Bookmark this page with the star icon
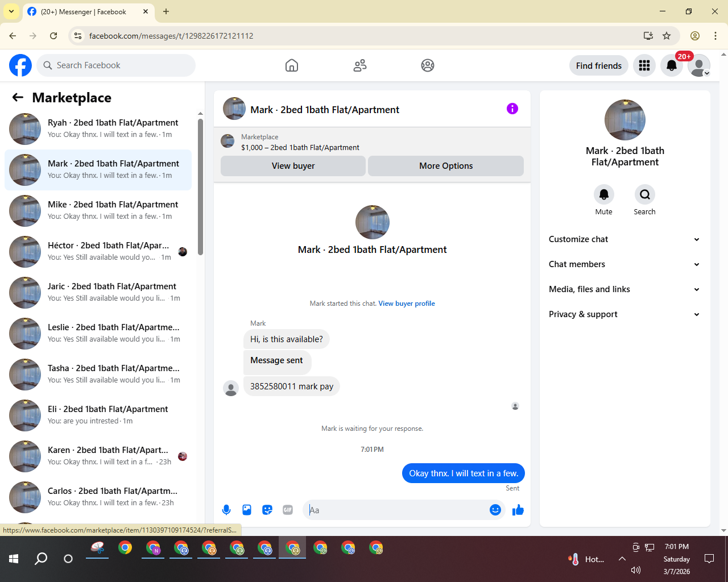This screenshot has width=728, height=582. click(x=667, y=36)
